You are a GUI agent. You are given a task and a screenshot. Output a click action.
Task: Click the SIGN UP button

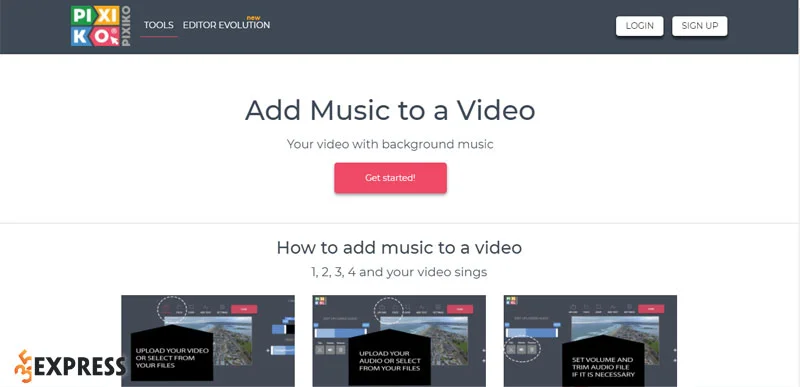coord(699,26)
